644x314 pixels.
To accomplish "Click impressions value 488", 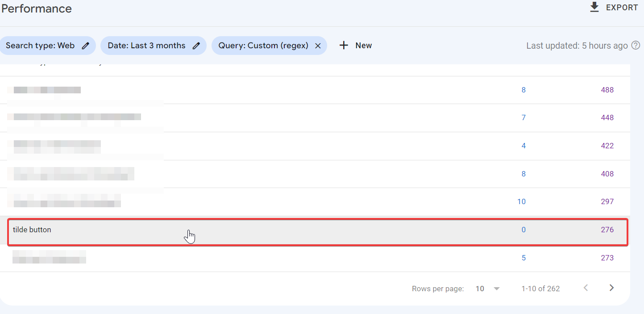I will (x=607, y=90).
